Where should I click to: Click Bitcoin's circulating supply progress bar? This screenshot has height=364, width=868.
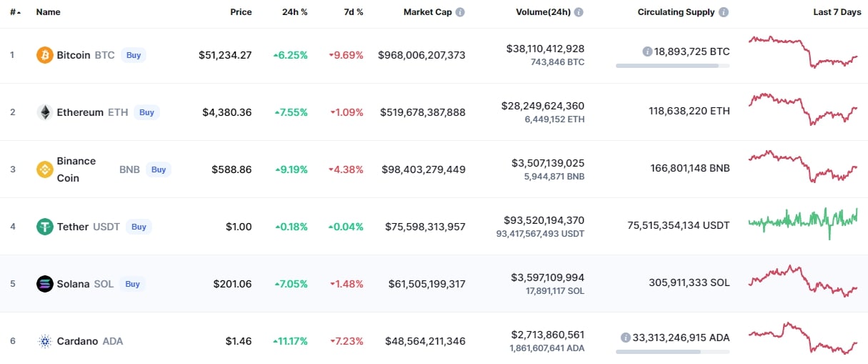673,66
